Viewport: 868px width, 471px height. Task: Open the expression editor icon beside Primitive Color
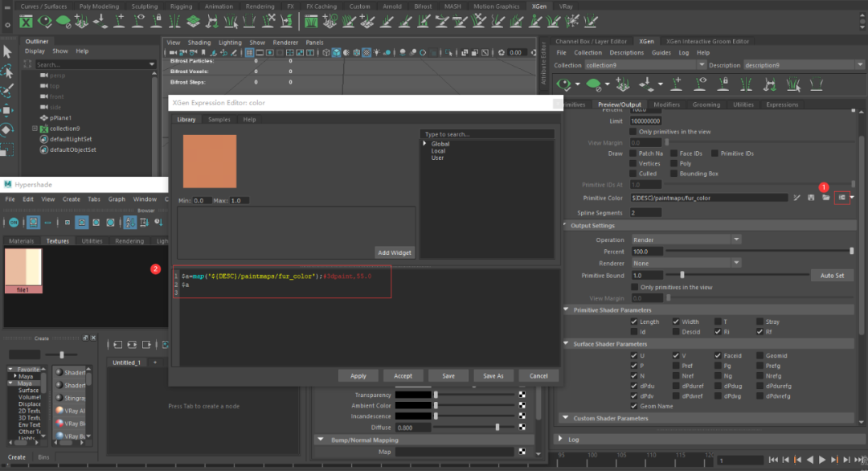point(842,198)
